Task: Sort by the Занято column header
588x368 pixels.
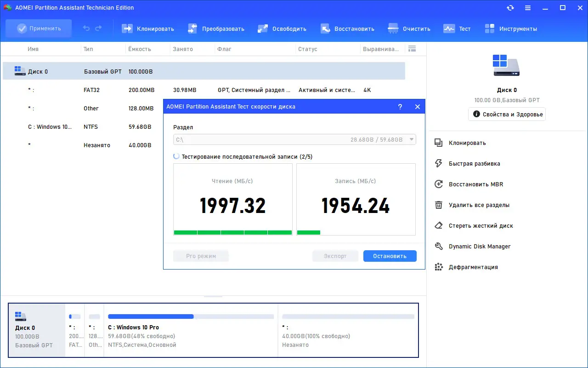Action: point(183,49)
